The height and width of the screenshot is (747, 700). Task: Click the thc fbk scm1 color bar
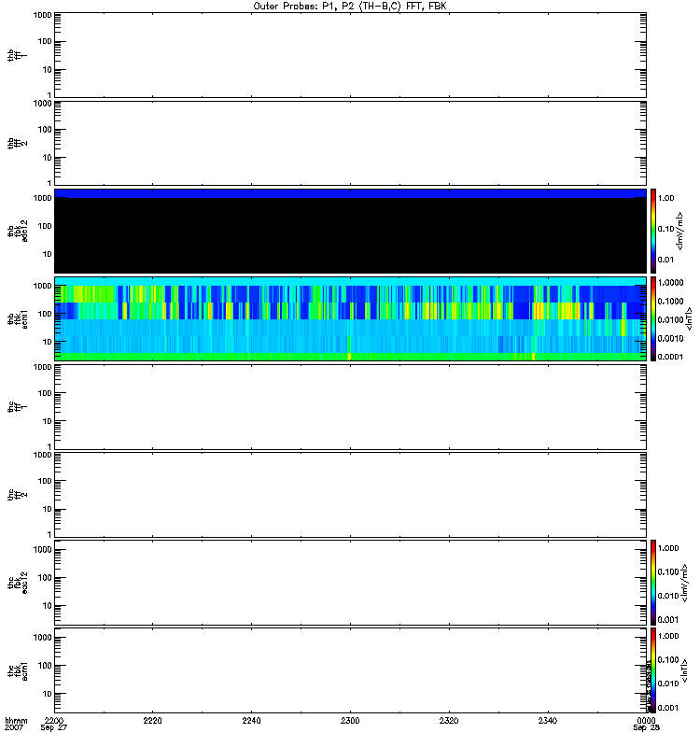coord(653,670)
